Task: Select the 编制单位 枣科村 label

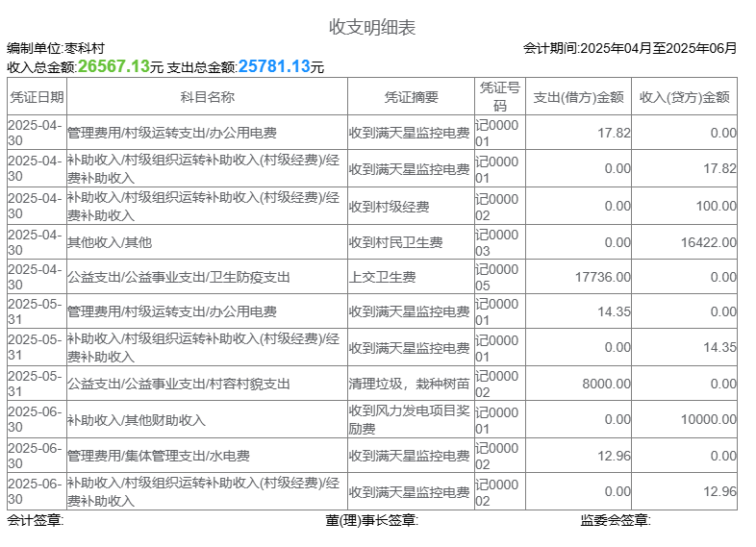Action: 56,48
